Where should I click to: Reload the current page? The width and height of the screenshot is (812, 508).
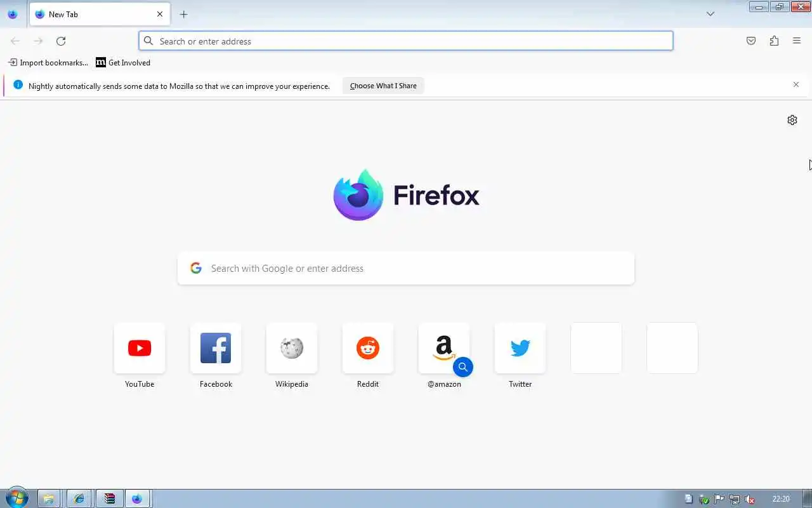[x=61, y=41]
